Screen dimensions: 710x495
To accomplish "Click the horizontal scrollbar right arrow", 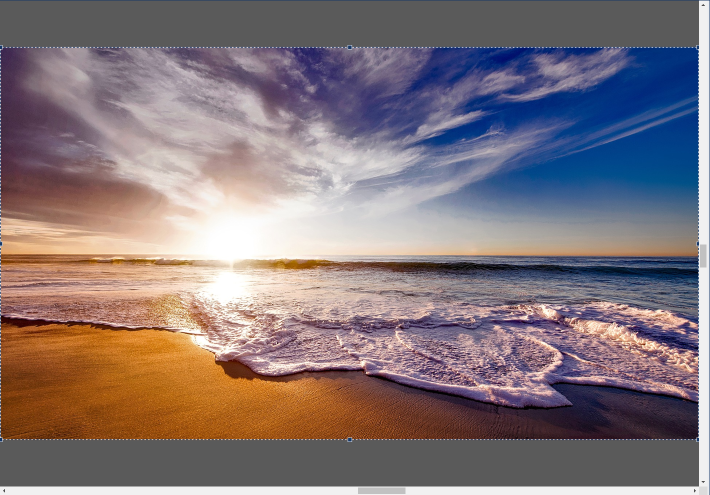I will pos(694,491).
